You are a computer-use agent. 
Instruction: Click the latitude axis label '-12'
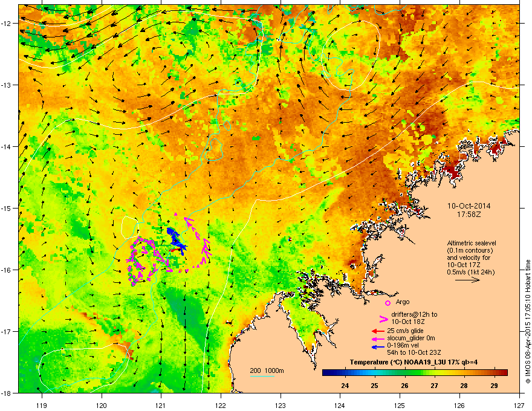[7, 24]
